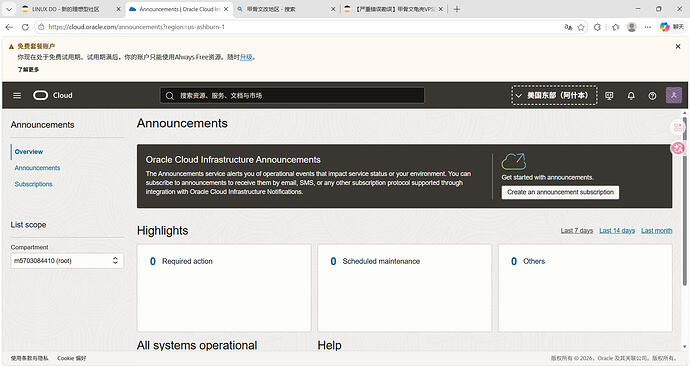Open the hamburger navigation menu
This screenshot has width=690, height=366.
coord(17,95)
